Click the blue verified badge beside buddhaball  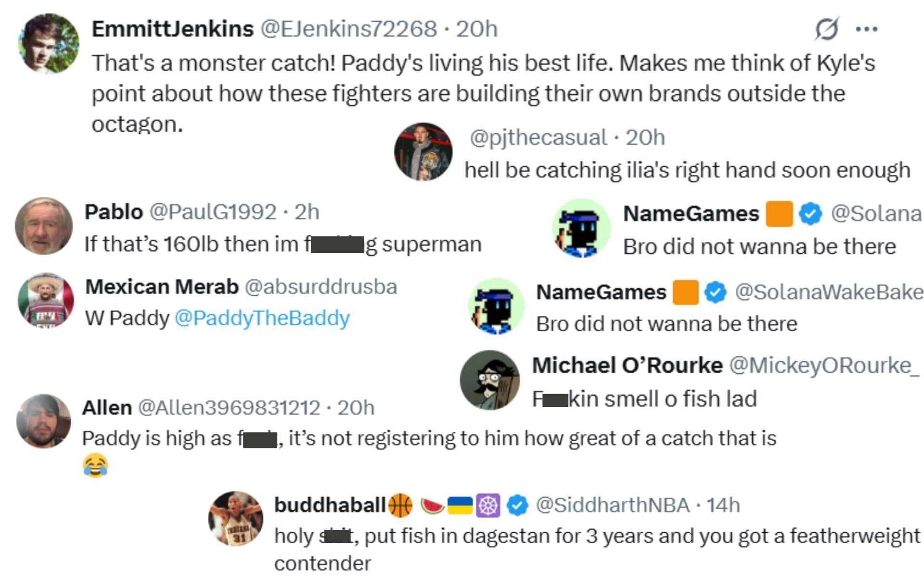517,505
